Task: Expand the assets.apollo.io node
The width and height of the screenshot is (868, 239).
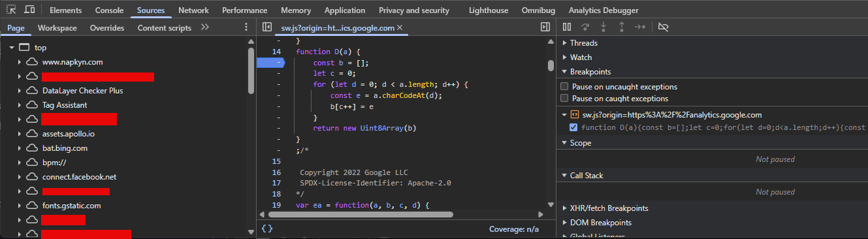Action: coord(20,134)
